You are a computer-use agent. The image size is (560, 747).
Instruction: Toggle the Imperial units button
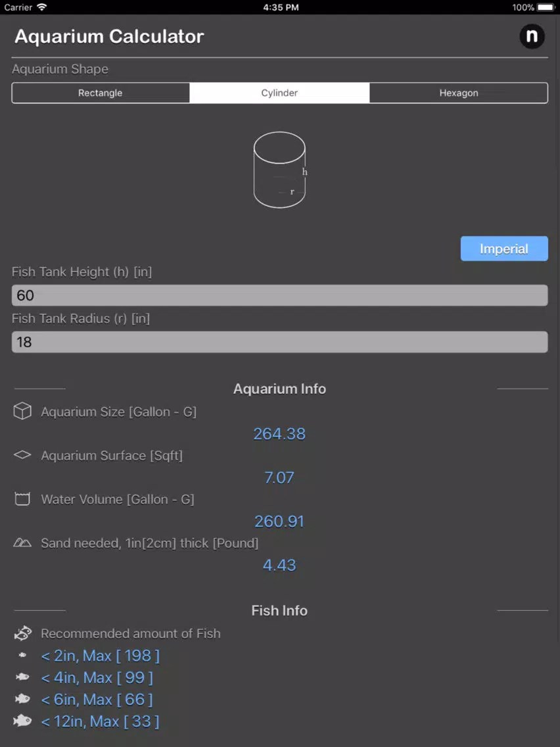tap(504, 249)
